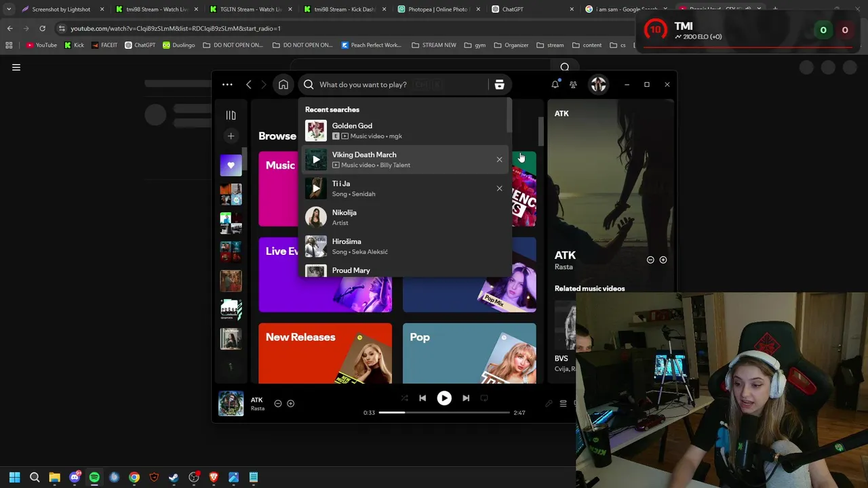Click the Browse icon in search bar

[499, 85]
